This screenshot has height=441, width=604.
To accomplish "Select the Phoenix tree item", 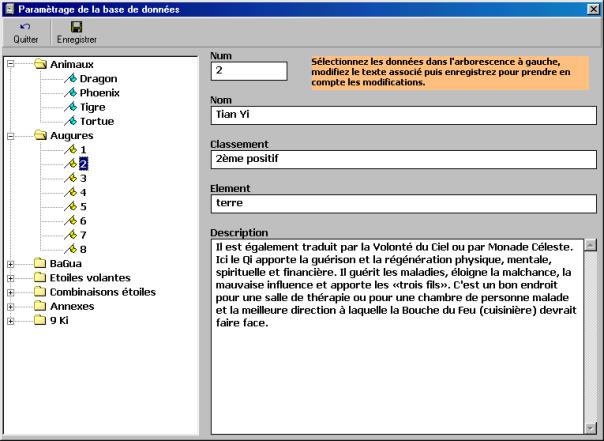I will click(x=99, y=93).
